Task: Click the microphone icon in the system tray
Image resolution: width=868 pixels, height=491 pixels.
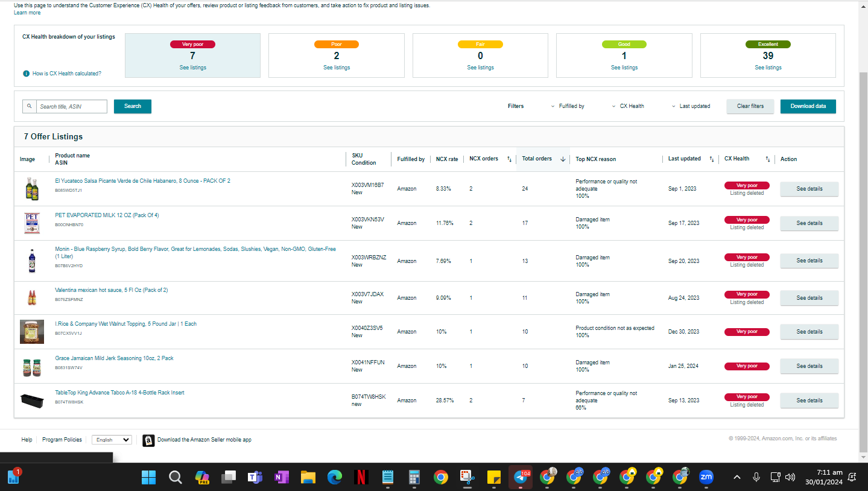Action: pos(756,478)
